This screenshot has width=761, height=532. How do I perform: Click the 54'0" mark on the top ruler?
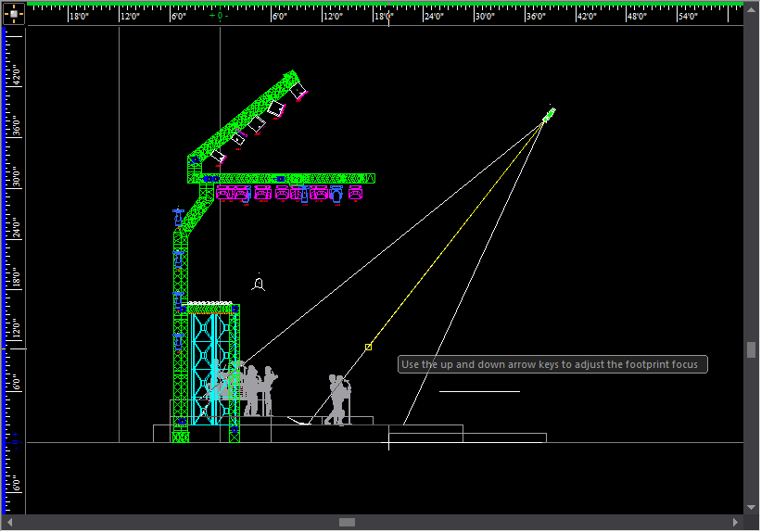(687, 16)
